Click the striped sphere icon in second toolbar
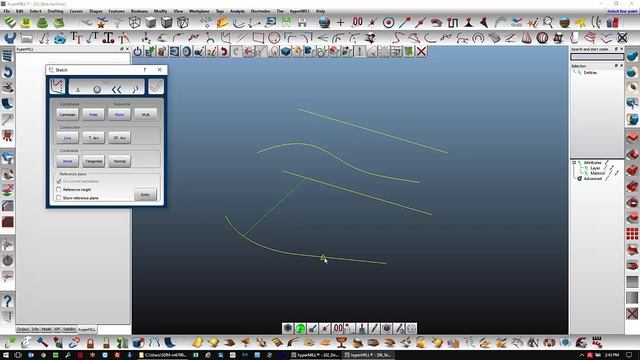This screenshot has height=360, width=640. coord(542,38)
